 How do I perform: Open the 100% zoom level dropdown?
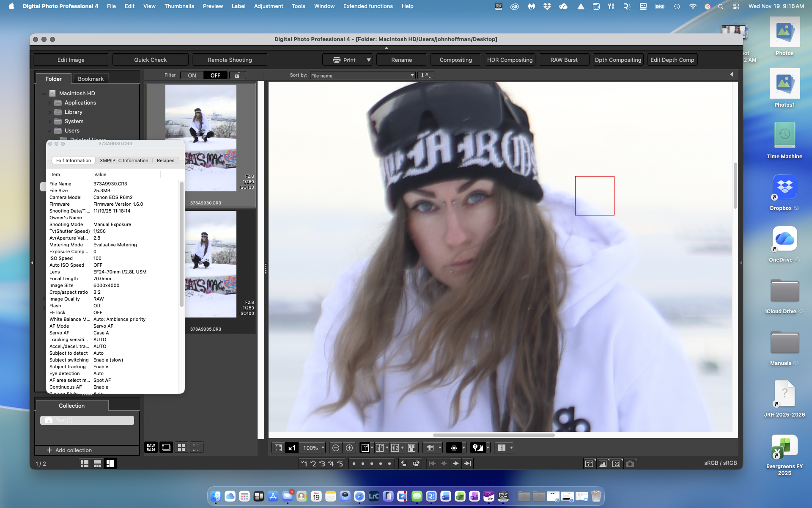click(x=313, y=448)
